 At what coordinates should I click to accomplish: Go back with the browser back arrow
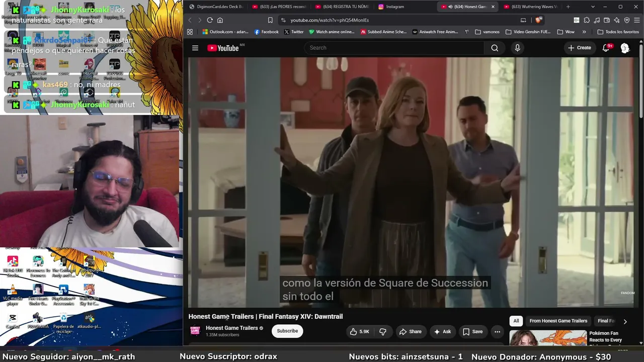pyautogui.click(x=190, y=20)
